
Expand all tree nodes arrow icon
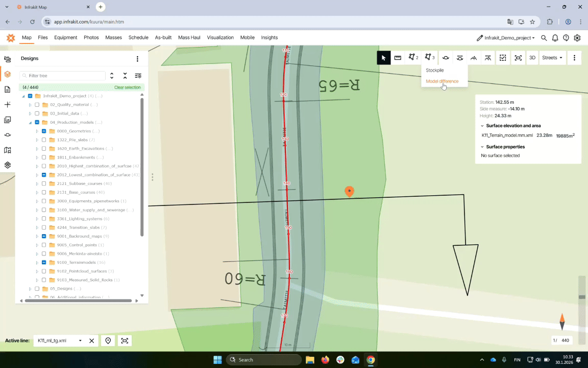[x=112, y=76]
